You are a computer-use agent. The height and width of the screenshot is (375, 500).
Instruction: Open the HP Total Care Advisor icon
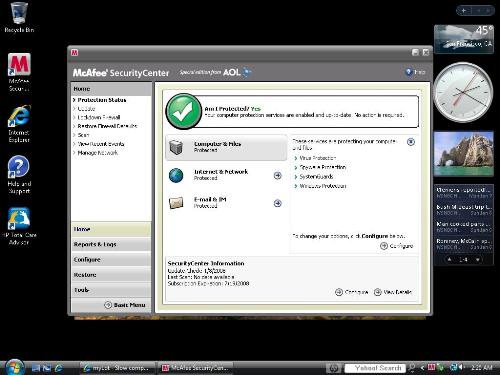tap(19, 226)
